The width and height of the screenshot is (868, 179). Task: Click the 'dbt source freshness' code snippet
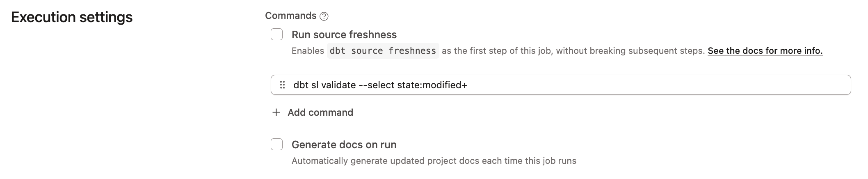point(382,51)
